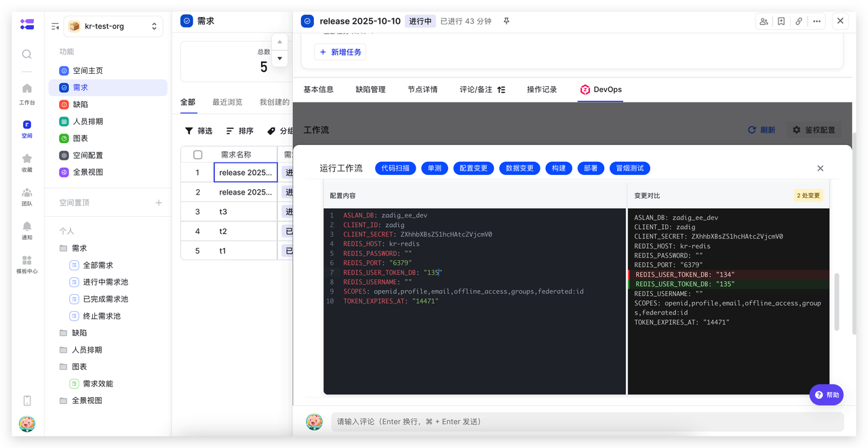Open the more-options ellipsis menu
The width and height of the screenshot is (868, 448).
(816, 21)
